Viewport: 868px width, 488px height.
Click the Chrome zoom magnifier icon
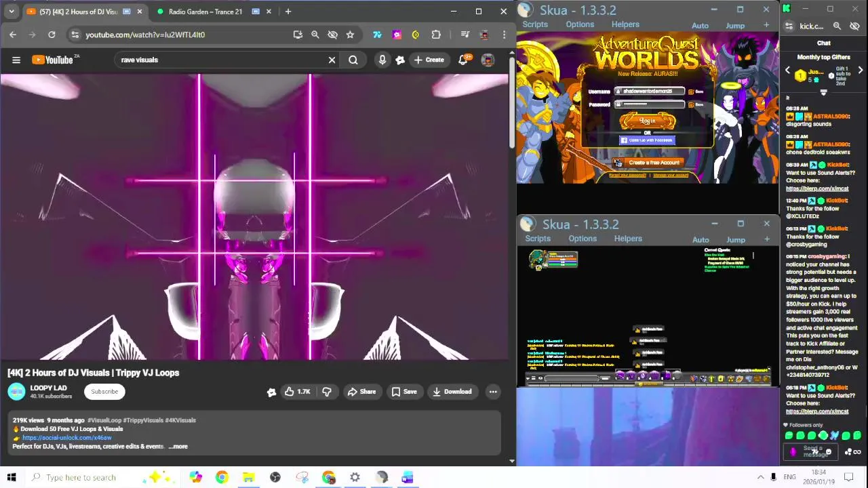click(315, 35)
